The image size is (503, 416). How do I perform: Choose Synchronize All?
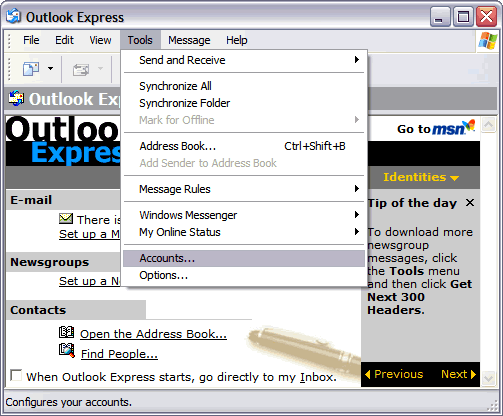(244, 86)
